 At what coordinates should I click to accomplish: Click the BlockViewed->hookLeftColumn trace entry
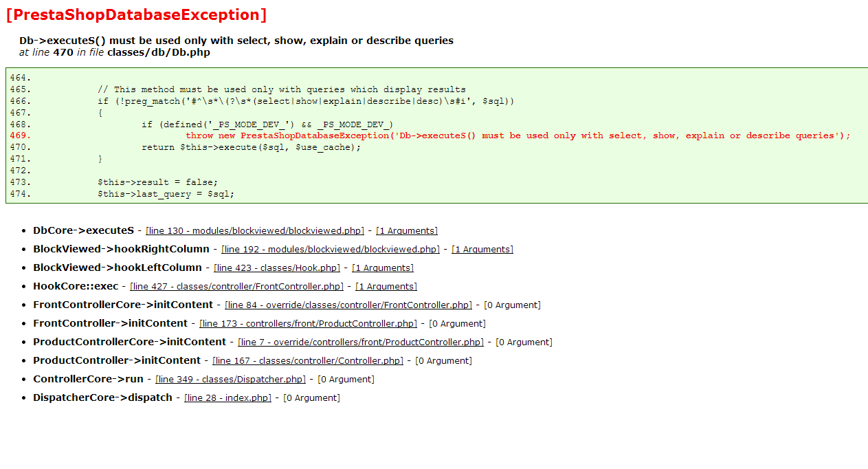point(118,268)
